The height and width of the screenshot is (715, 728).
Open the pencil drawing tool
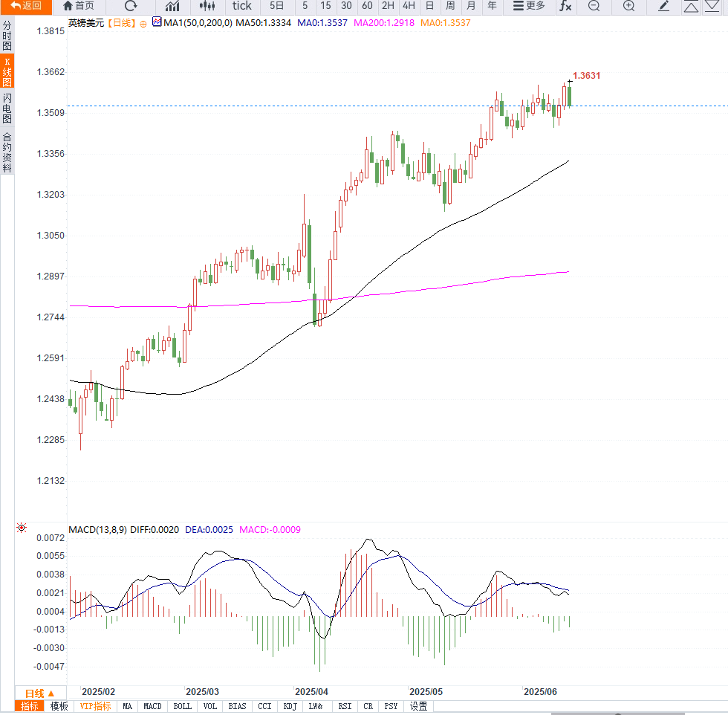[664, 6]
